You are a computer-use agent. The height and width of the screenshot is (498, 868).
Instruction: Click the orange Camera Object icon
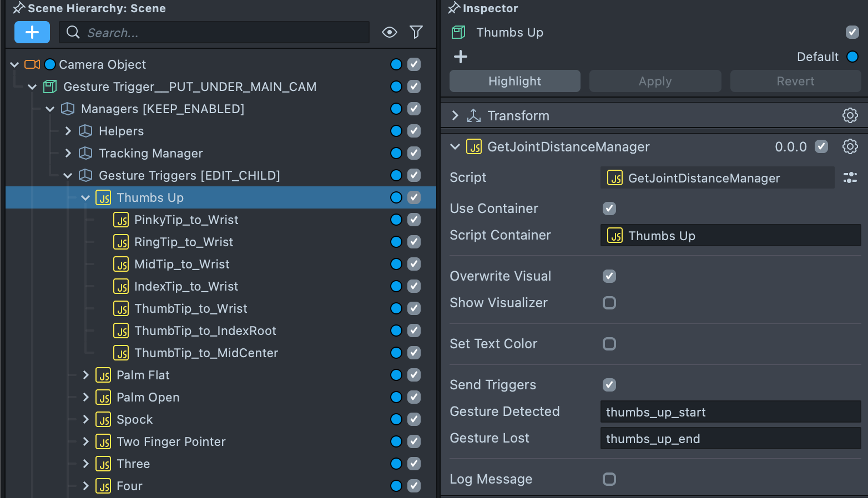(32, 64)
